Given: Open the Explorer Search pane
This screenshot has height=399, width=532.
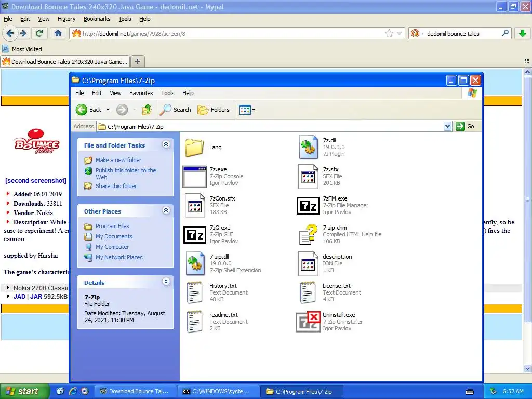Looking at the screenshot, I should (176, 110).
